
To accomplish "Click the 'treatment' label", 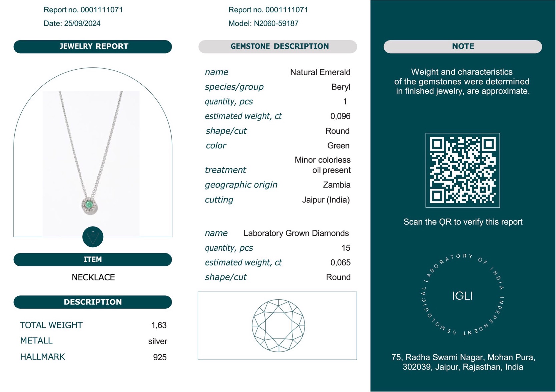I will coord(225,170).
